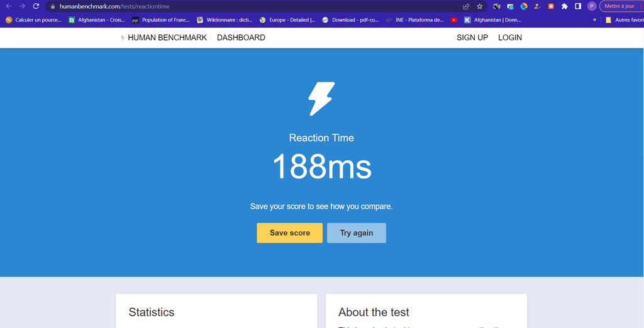Expand the hidden bookmarks overflow chevron

[x=594, y=20]
